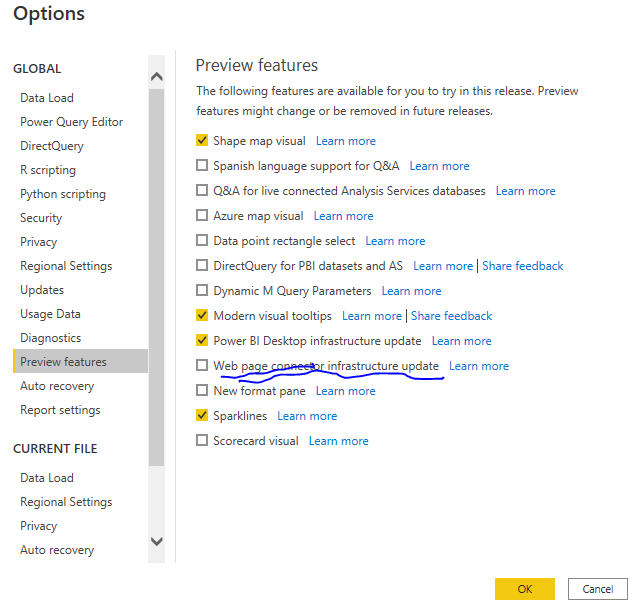Open Current File Privacy settings
The image size is (644, 607).
(39, 526)
